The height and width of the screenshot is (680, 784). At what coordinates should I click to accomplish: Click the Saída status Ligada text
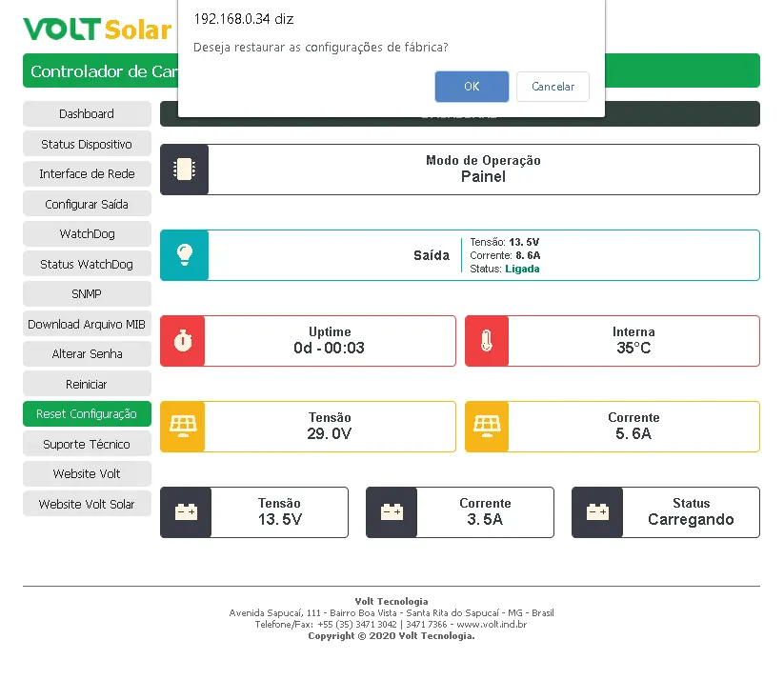point(522,269)
